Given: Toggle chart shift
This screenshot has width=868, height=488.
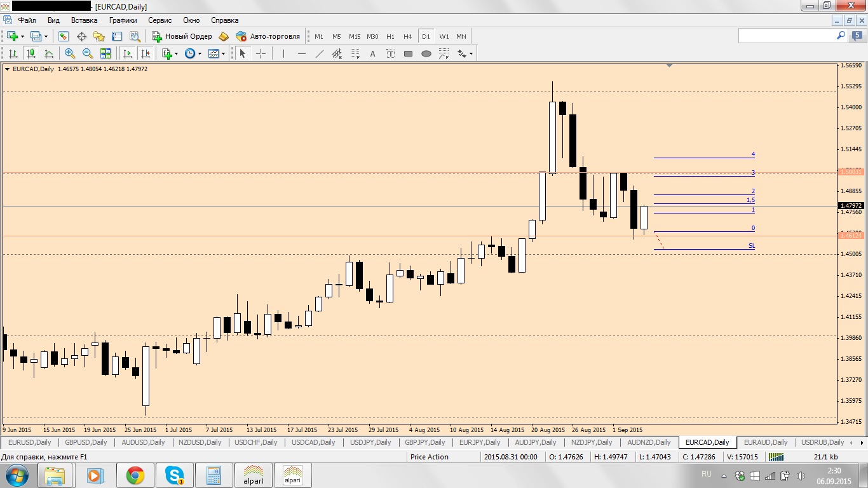Looking at the screenshot, I should click(x=146, y=54).
